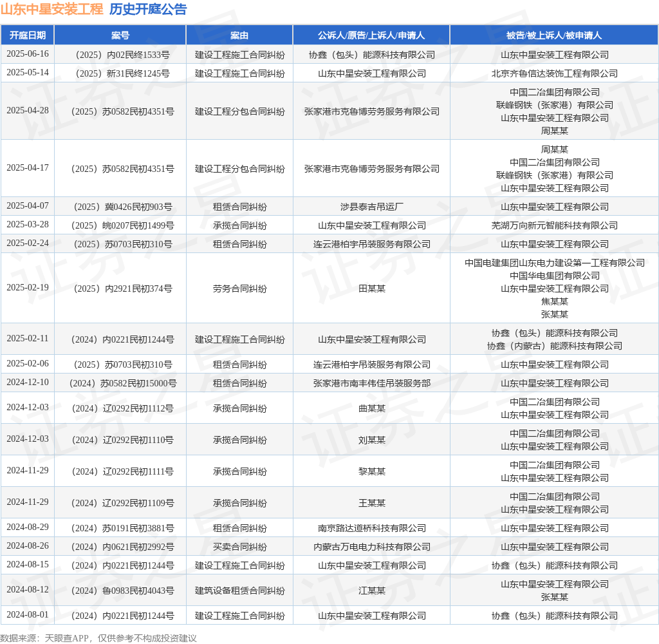
Task: Click 建筑设备租赁合同纠纷 case cause
Action: [x=239, y=591]
